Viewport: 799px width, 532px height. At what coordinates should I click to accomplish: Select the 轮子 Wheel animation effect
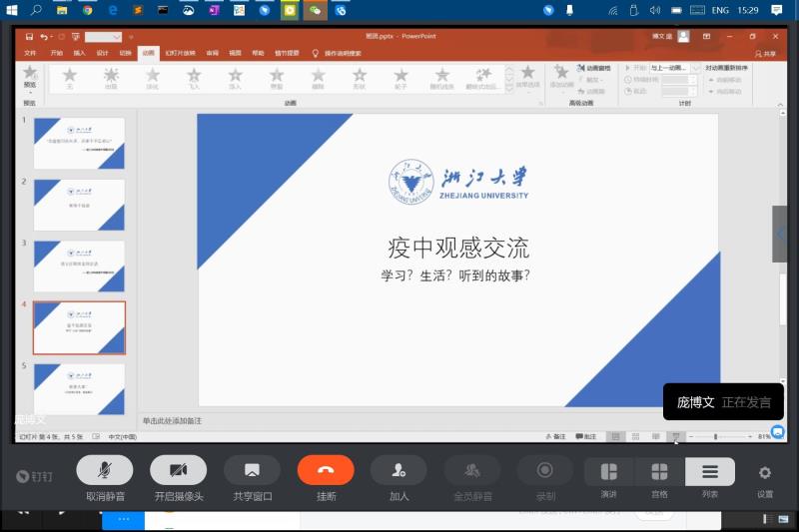[401, 79]
